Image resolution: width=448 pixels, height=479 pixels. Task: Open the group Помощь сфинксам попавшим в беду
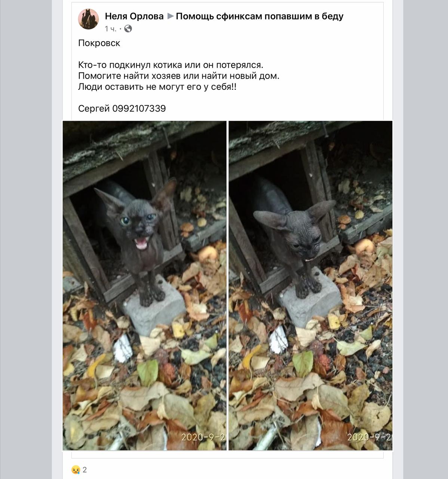pos(260,16)
